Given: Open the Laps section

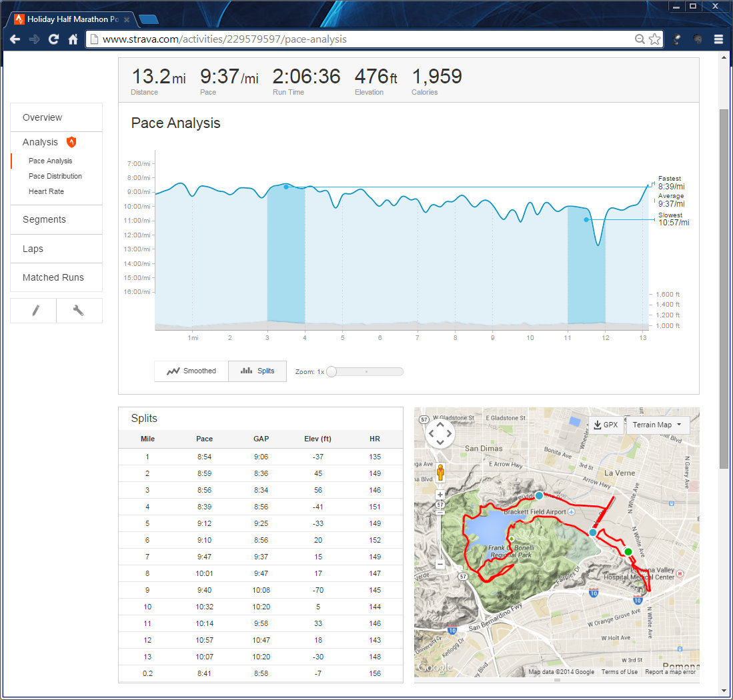Looking at the screenshot, I should (33, 249).
